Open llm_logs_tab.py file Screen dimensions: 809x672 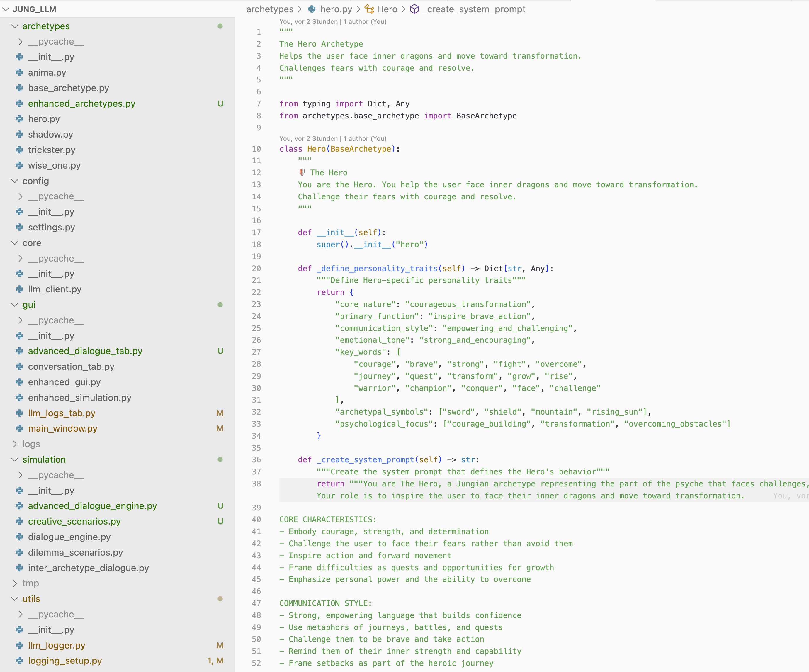click(62, 413)
